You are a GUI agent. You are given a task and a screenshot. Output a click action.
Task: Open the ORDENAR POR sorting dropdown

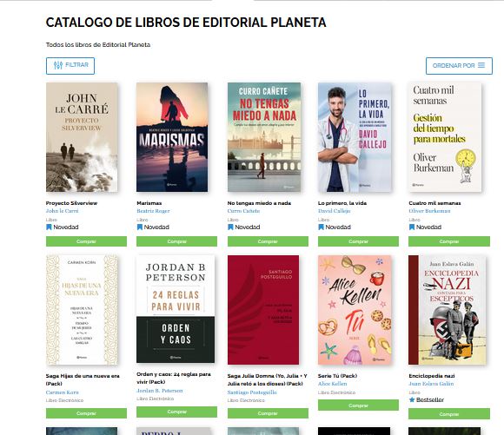(x=459, y=66)
